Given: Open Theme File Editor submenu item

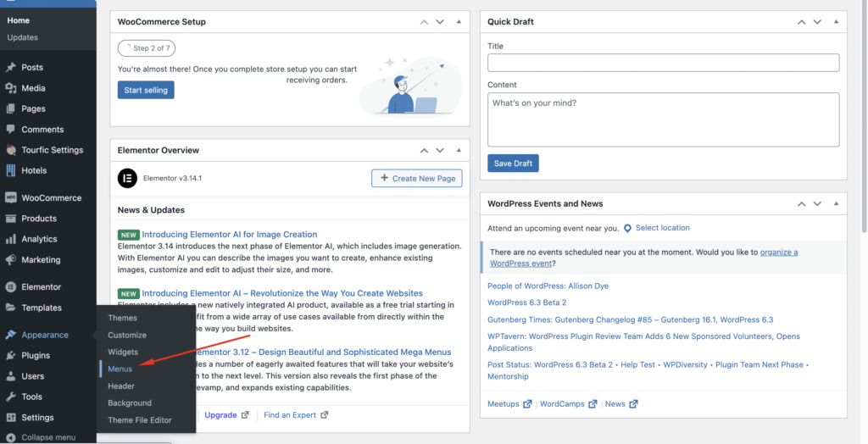Looking at the screenshot, I should point(140,420).
